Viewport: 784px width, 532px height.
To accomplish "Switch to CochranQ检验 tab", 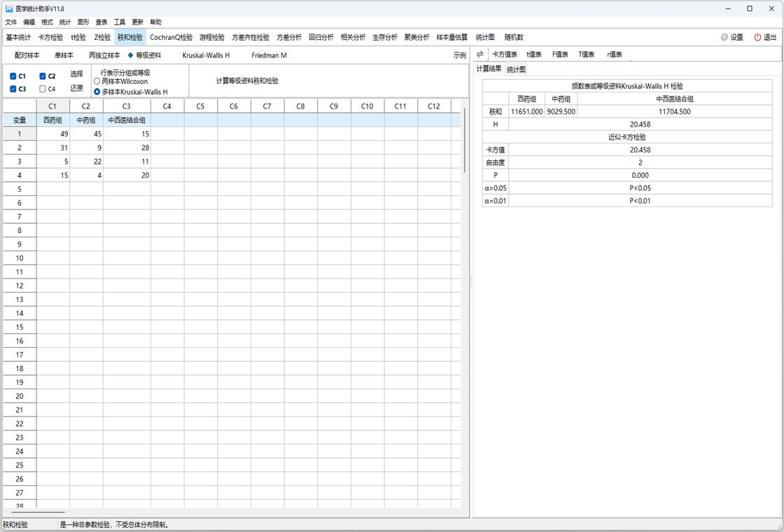I will tap(171, 38).
